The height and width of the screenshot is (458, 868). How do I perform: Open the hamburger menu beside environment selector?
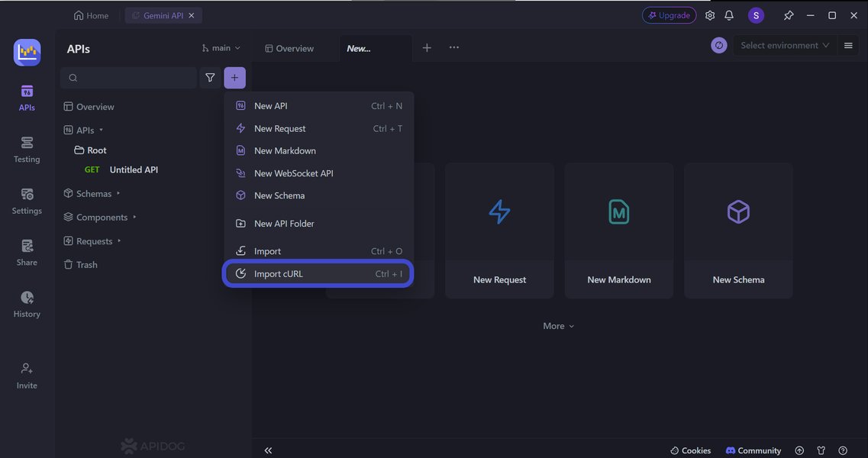point(848,45)
